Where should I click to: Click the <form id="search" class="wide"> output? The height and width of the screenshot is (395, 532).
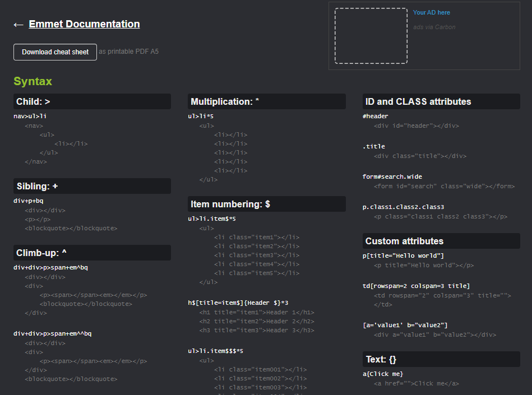[444, 187]
